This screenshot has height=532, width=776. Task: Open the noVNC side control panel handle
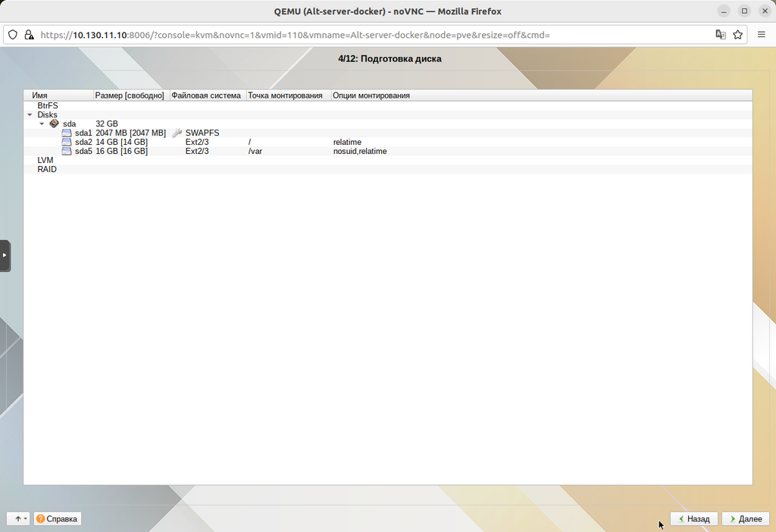5,255
